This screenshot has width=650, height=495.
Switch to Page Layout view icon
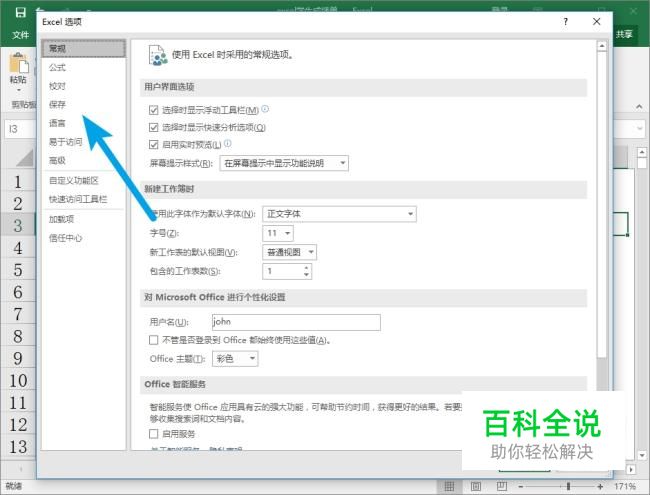(476, 486)
